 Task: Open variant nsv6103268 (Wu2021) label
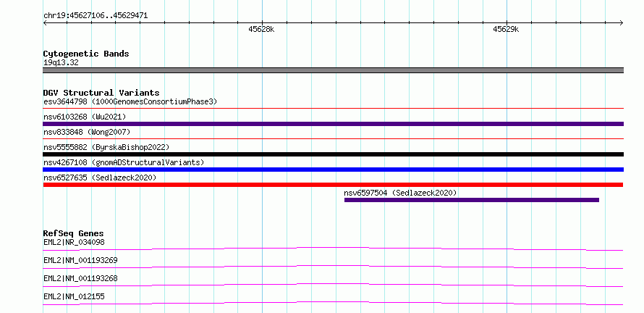pyautogui.click(x=85, y=117)
